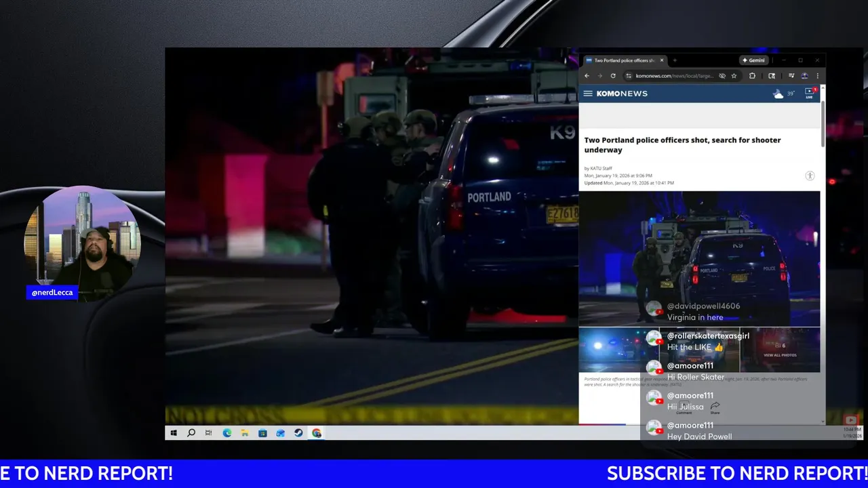Viewport: 868px width, 488px height.
Task: Bookmark this page with the star icon
Action: (734, 76)
